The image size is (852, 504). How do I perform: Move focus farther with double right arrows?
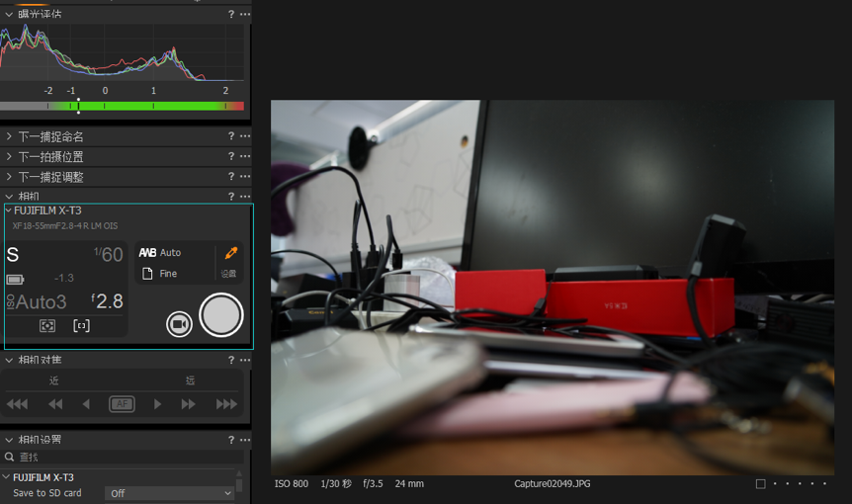coord(188,404)
